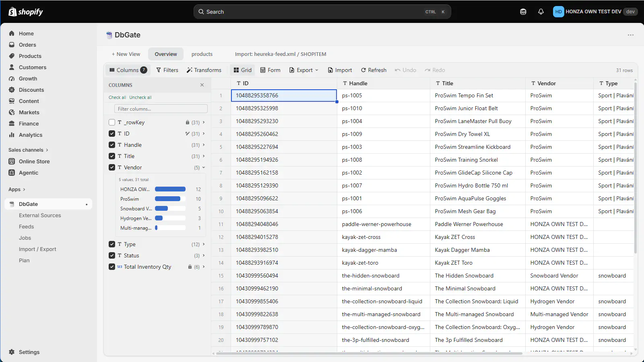Switch to Form view

tap(270, 70)
